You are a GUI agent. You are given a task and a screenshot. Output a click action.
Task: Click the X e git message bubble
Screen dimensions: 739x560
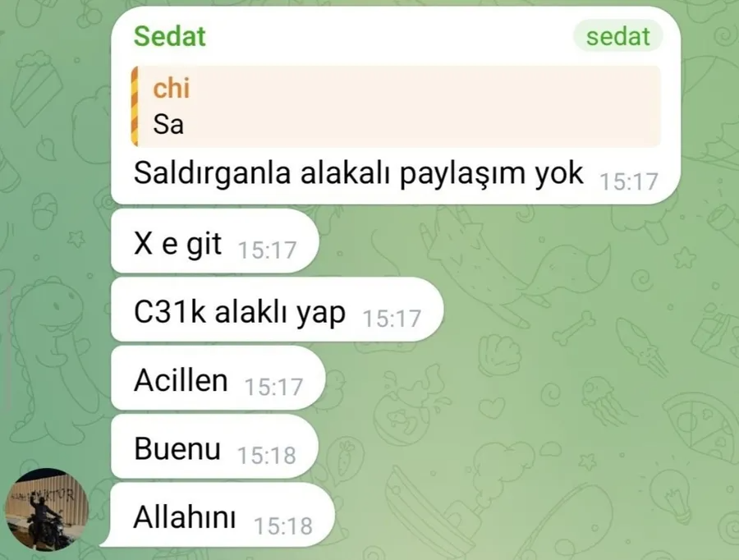(215, 241)
